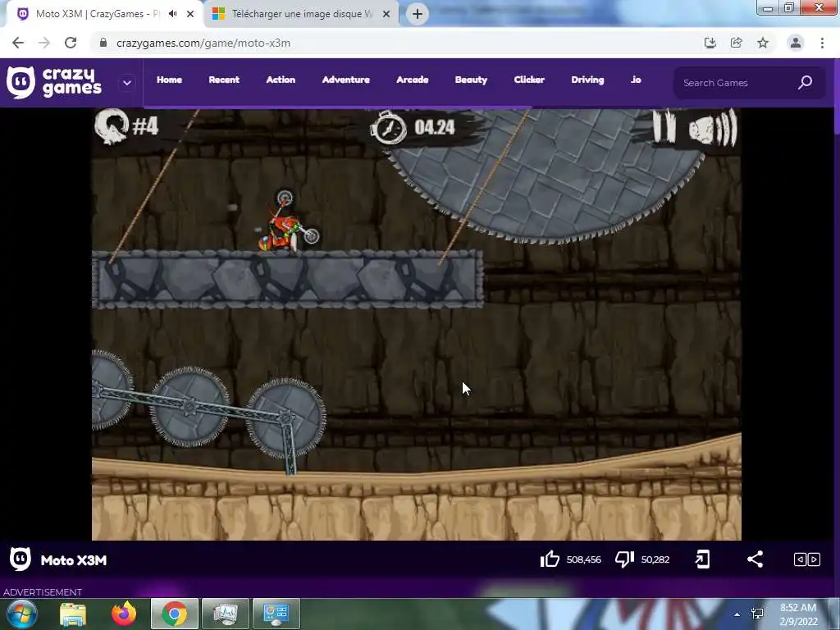840x630 pixels.
Task: Open the Action games category
Action: 281,80
